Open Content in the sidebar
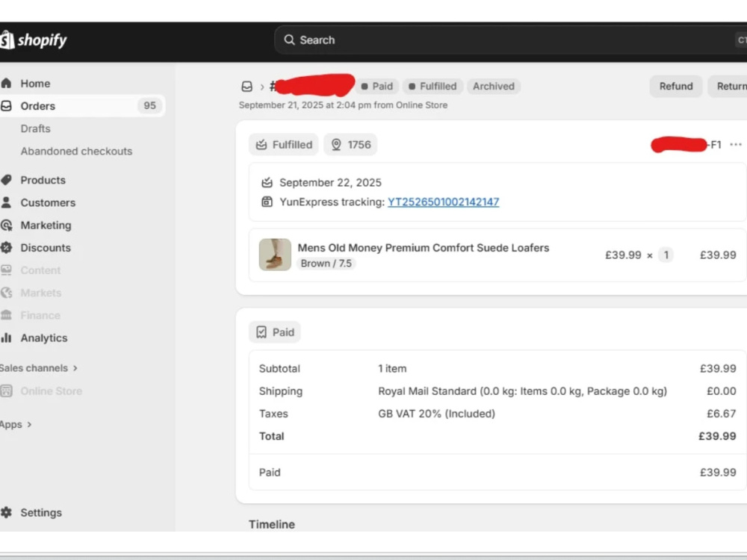 (40, 270)
